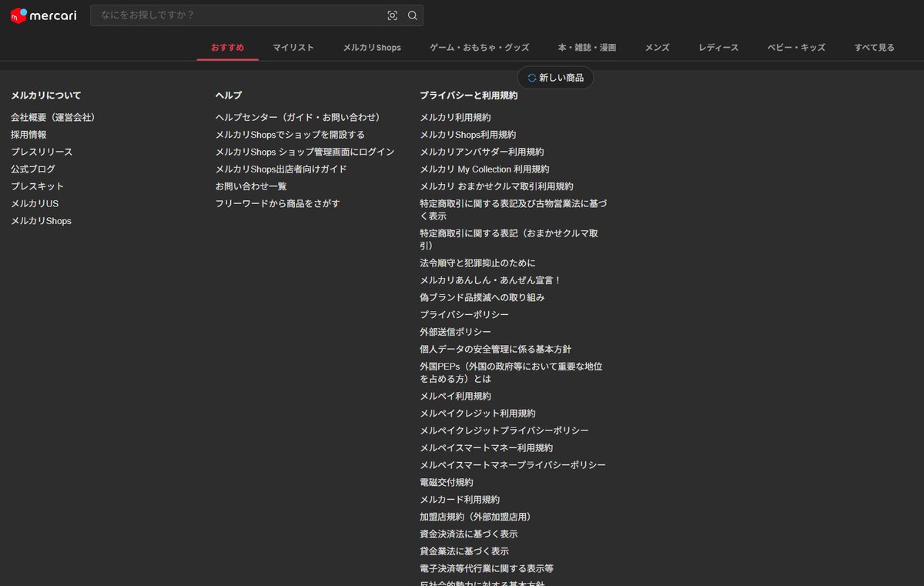The width and height of the screenshot is (924, 586).
Task: Click the search input field
Action: 231,15
